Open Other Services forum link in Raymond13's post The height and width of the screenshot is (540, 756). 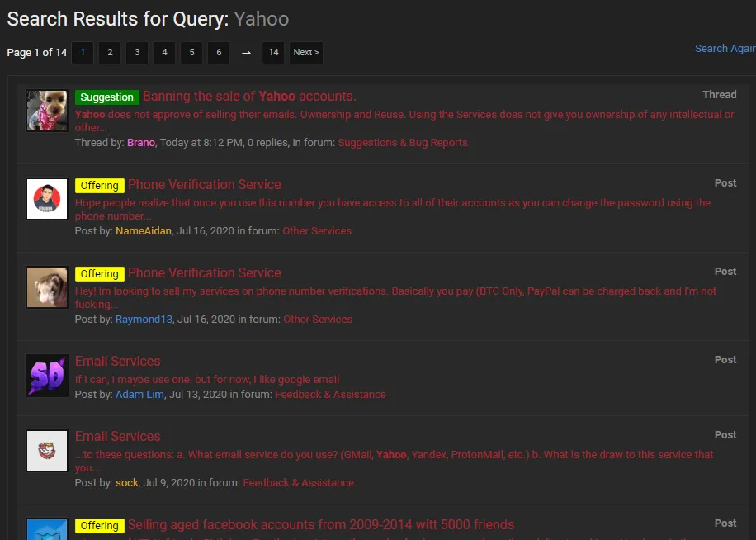coord(318,320)
